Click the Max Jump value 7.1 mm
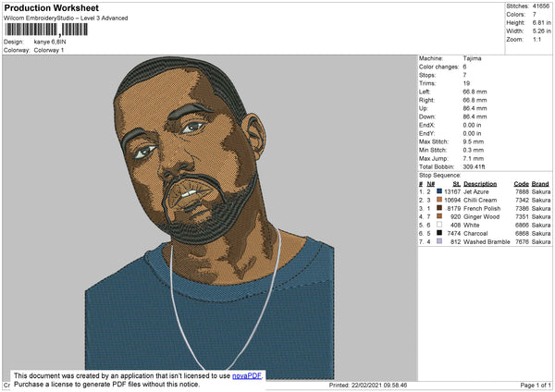 [x=474, y=158]
